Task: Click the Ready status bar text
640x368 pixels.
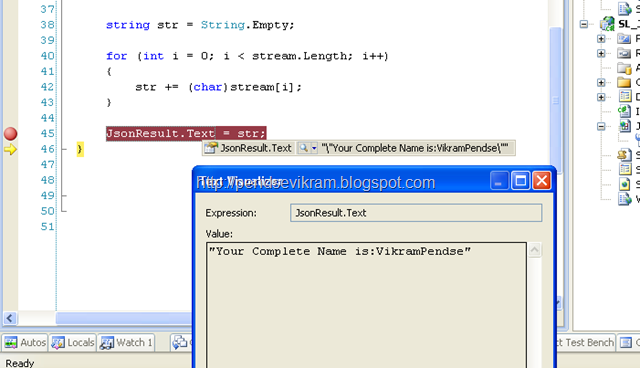Action: (x=20, y=363)
